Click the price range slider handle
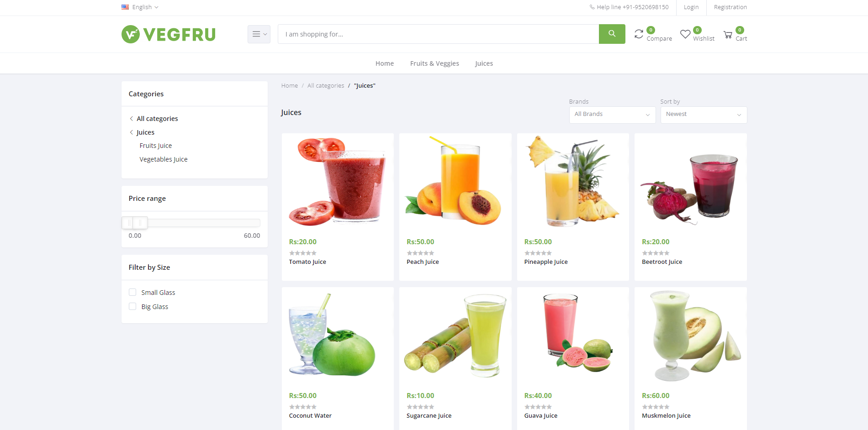Screen dimensions: 868x430 point(140,223)
